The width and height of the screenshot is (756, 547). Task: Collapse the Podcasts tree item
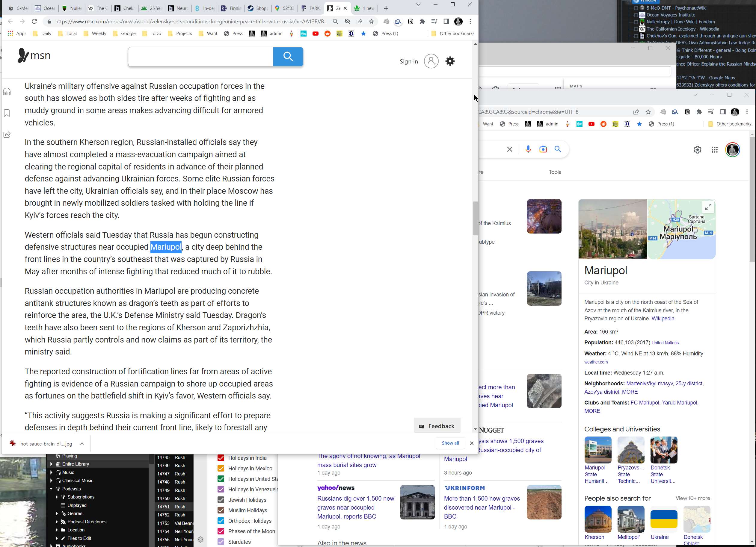pos(51,489)
